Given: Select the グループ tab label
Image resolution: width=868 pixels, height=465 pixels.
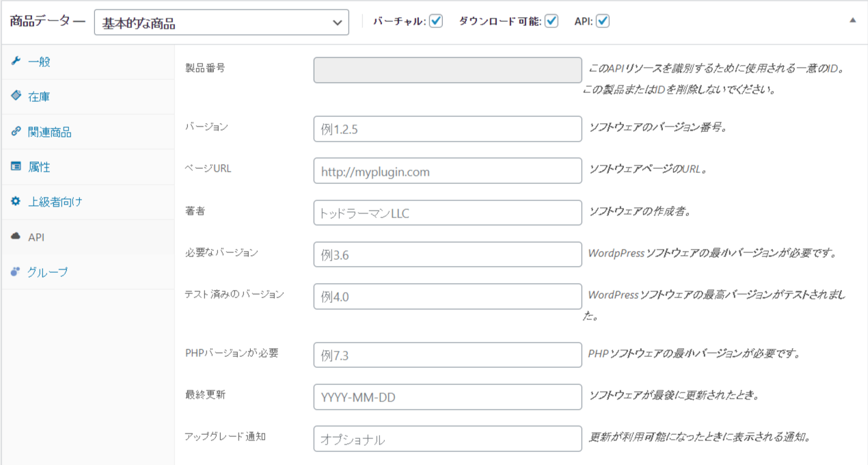Looking at the screenshot, I should tap(48, 272).
